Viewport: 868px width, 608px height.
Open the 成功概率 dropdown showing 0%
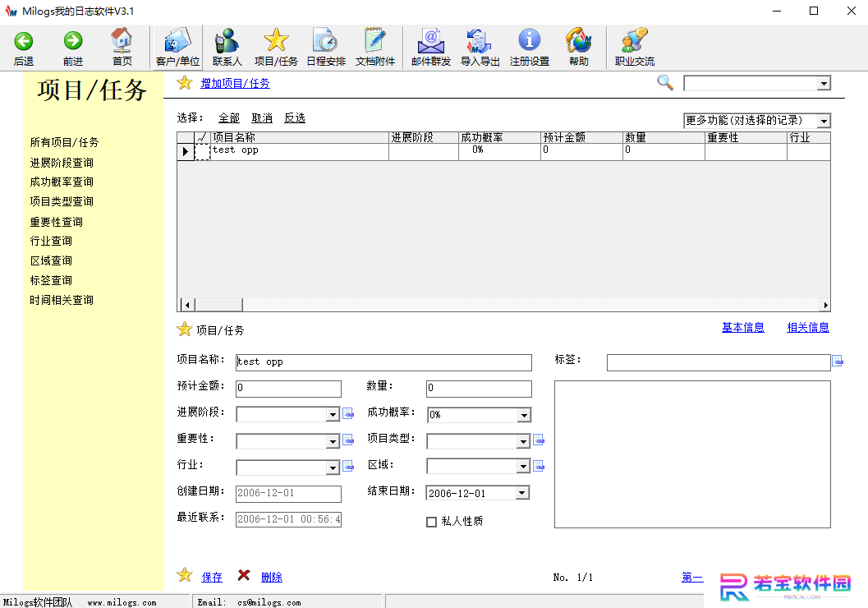(x=524, y=415)
